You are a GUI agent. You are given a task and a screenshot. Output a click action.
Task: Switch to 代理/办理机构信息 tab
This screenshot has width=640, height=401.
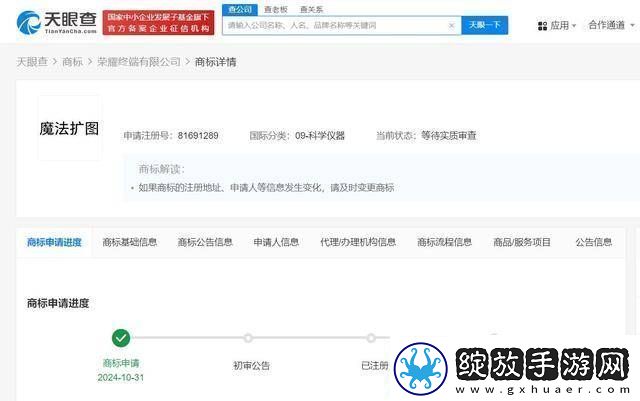click(358, 242)
